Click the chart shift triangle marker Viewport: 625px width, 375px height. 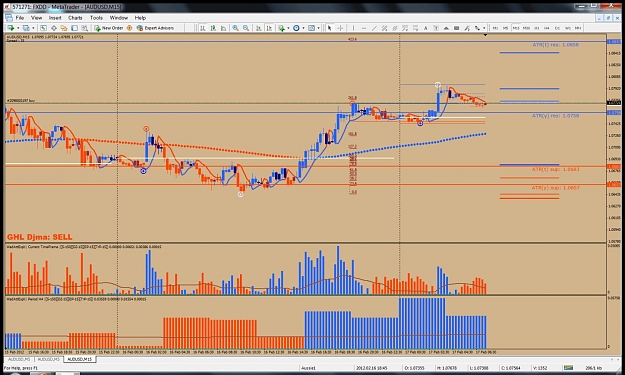point(485,35)
